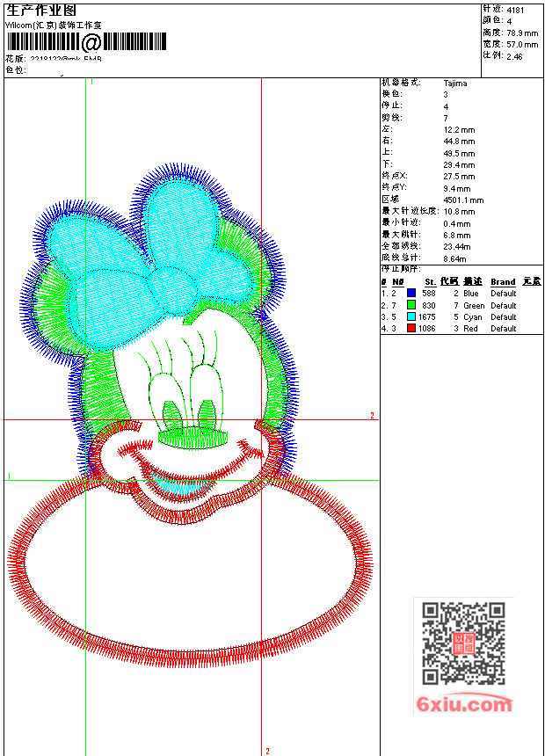Image resolution: width=545 pixels, height=756 pixels.
Task: Click the Green color swatch in row 2
Action: 411,305
